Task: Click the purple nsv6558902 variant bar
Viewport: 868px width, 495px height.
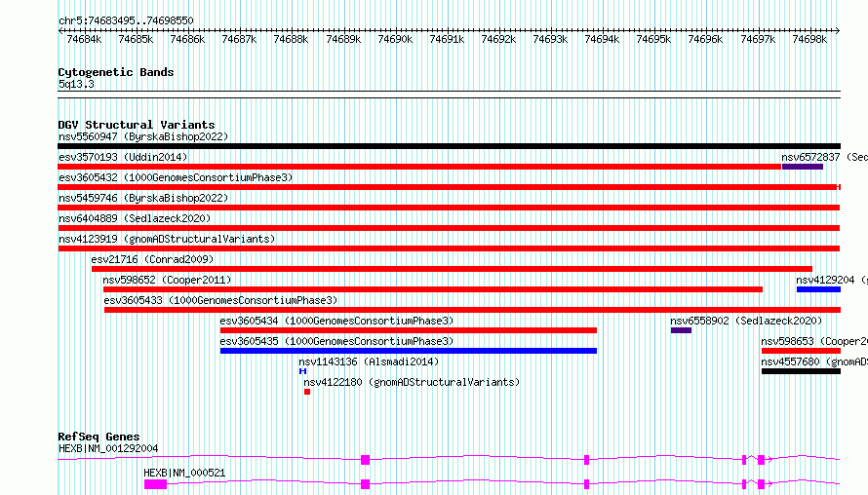Action: pos(681,330)
